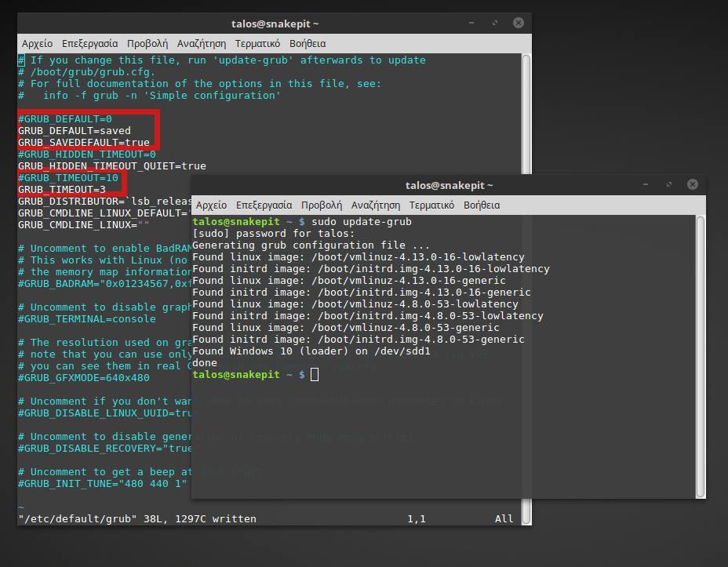Click the highlighted GRUB_TIMEOUT=3 line

61,189
